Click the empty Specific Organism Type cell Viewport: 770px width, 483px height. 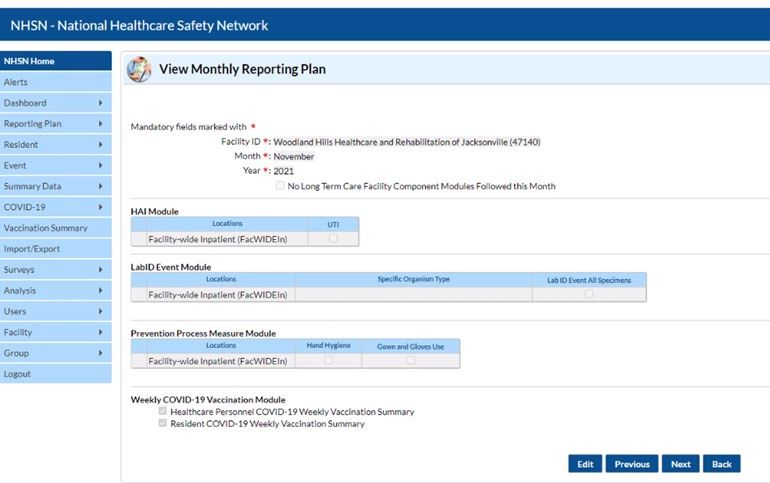click(413, 295)
